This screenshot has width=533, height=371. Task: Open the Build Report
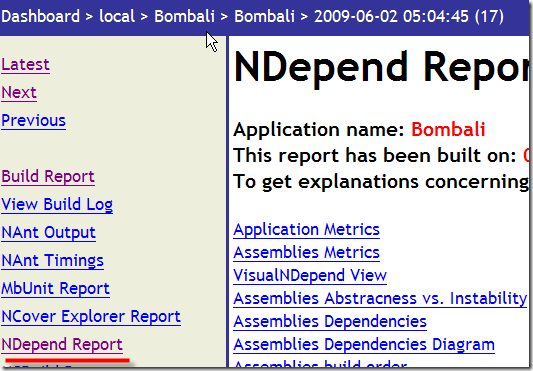(x=48, y=176)
